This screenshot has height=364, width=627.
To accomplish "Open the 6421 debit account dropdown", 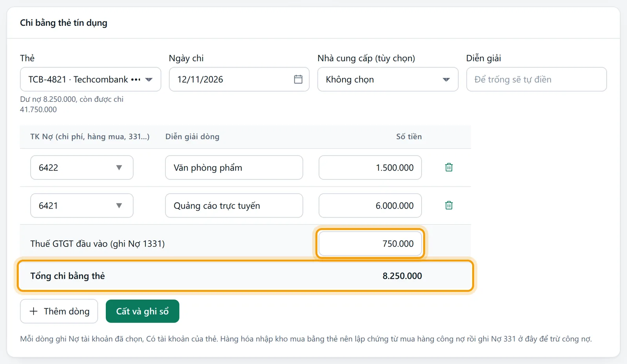I will (82, 205).
